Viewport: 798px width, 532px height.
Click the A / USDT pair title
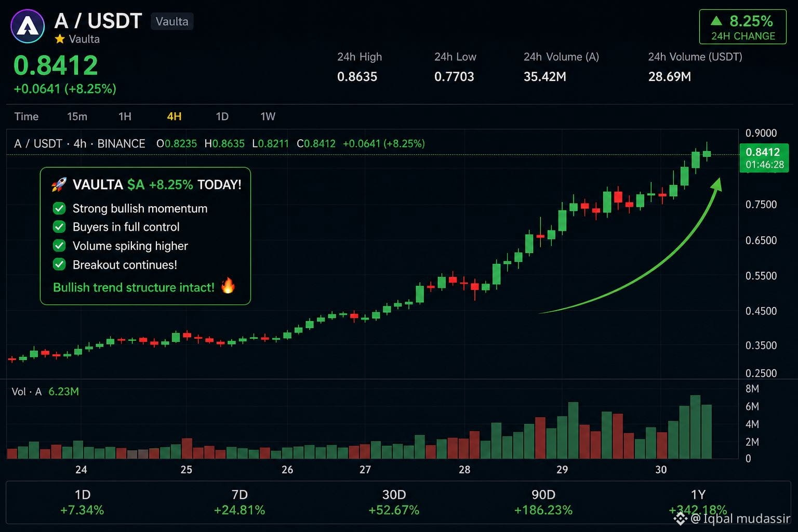(x=98, y=21)
